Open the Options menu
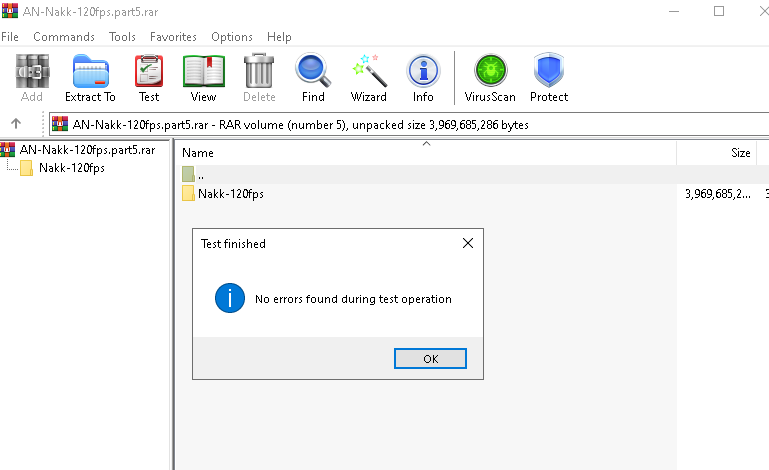 coord(232,37)
